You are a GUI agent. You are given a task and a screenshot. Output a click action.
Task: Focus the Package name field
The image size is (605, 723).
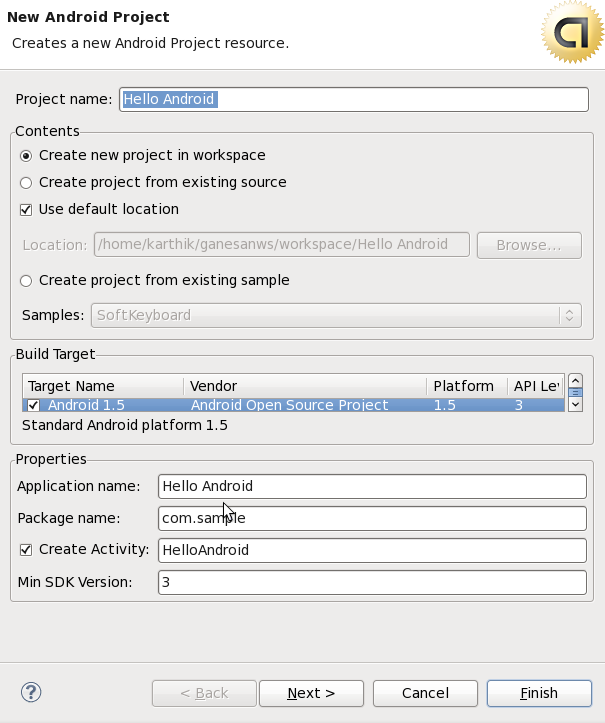[372, 518]
